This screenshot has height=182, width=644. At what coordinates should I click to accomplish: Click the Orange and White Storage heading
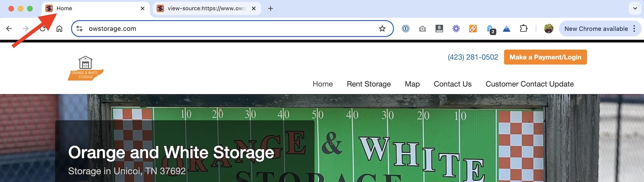click(171, 153)
